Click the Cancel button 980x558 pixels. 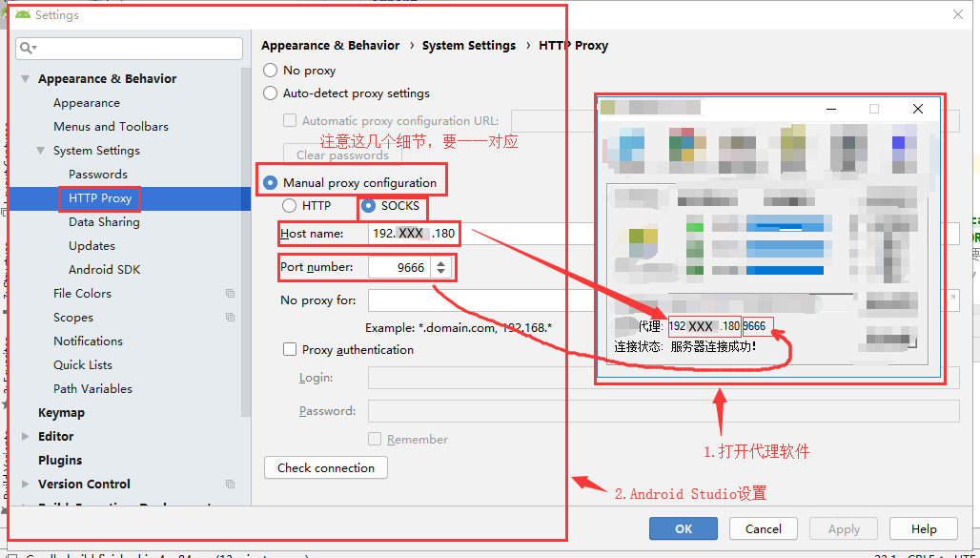[x=764, y=528]
